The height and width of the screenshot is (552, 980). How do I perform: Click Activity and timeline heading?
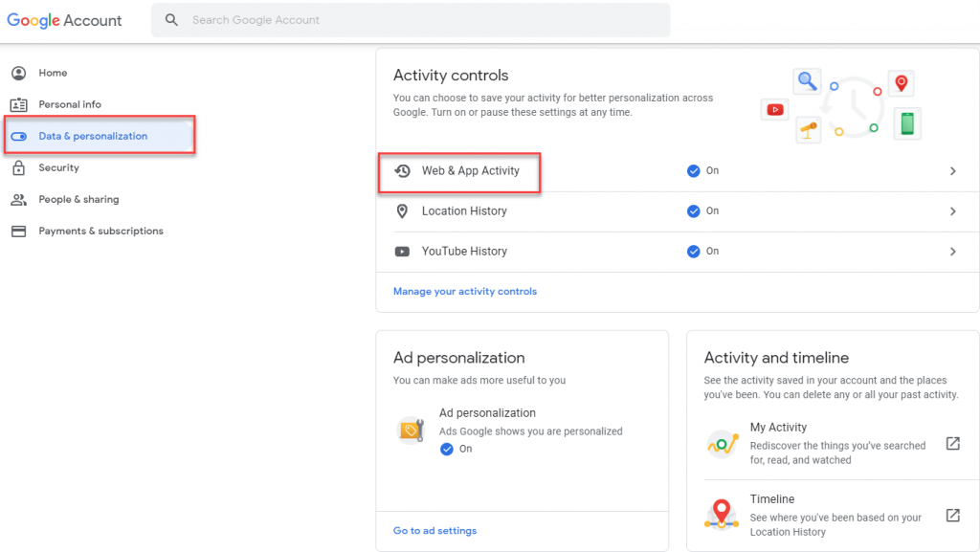tap(776, 358)
